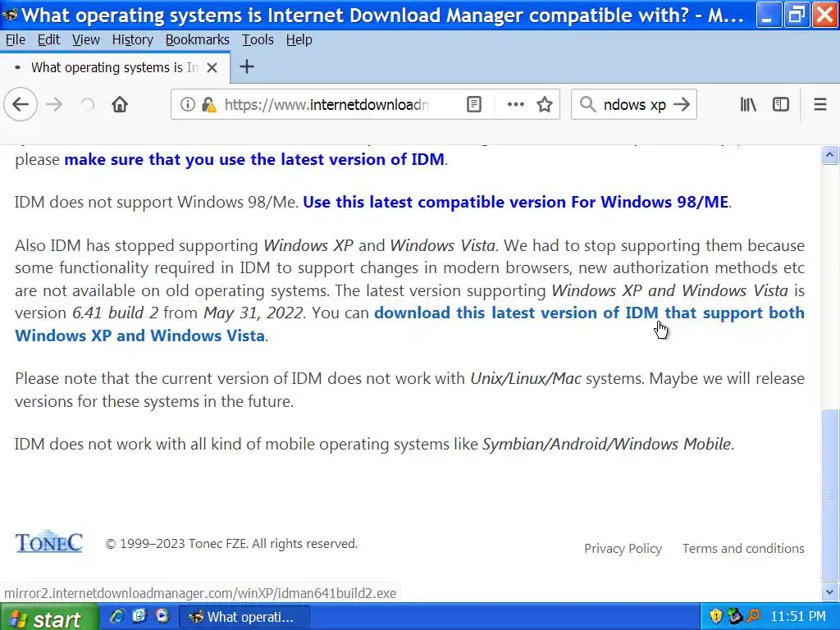The height and width of the screenshot is (630, 840).
Task: Open the Privacy Policy link
Action: pyautogui.click(x=623, y=549)
